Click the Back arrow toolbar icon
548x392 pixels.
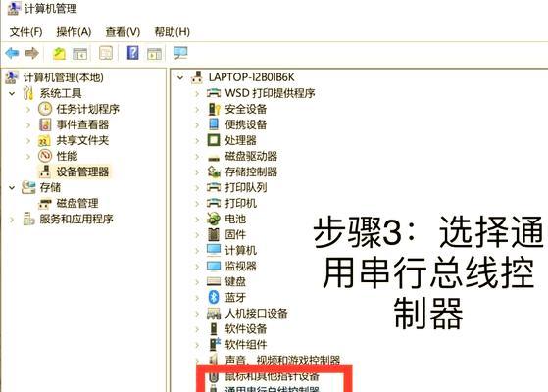(12, 53)
